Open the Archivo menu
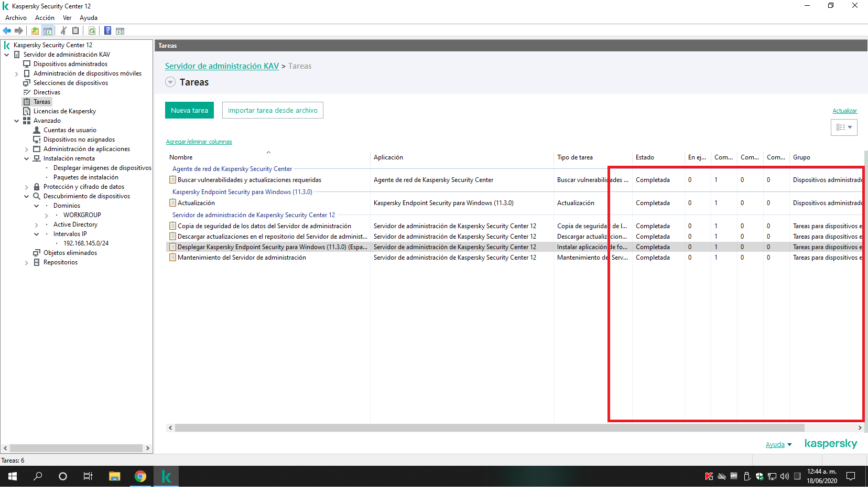 tap(16, 18)
